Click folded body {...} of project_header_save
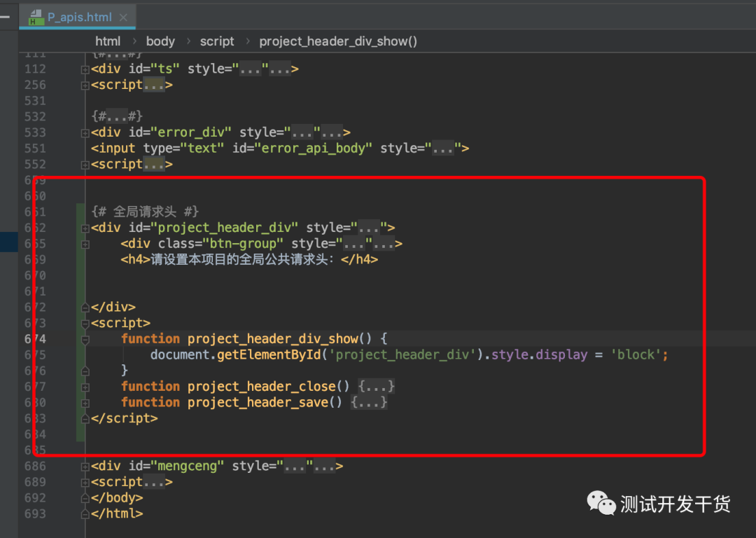Image resolution: width=756 pixels, height=538 pixels. click(369, 402)
